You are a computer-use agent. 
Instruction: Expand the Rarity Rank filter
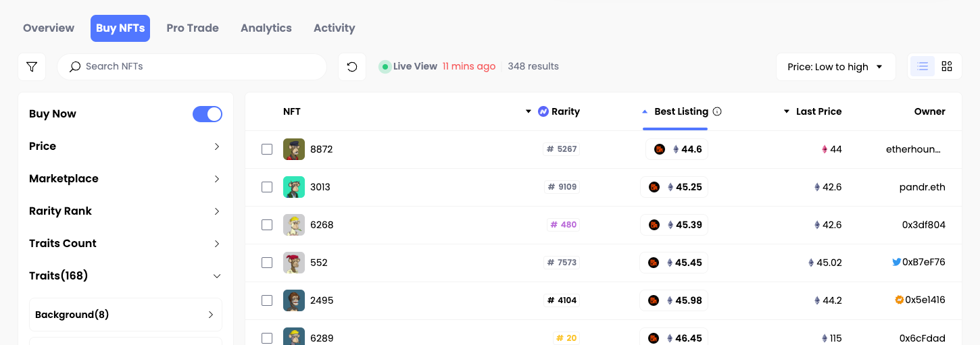pyautogui.click(x=126, y=211)
